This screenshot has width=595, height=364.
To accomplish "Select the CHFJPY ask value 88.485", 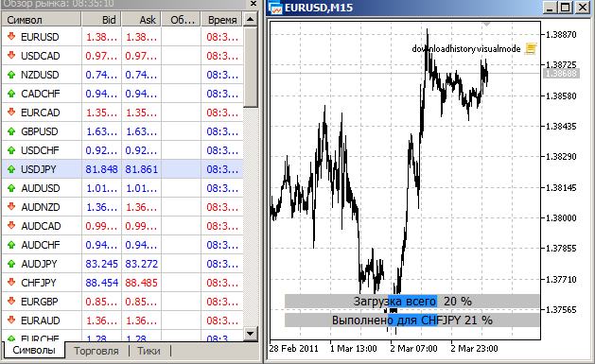I will [x=141, y=283].
